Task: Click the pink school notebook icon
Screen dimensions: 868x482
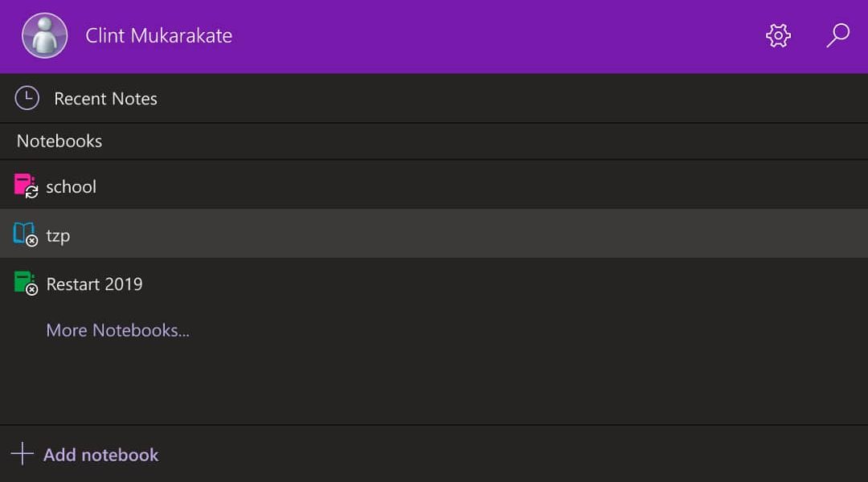Action: (x=23, y=184)
